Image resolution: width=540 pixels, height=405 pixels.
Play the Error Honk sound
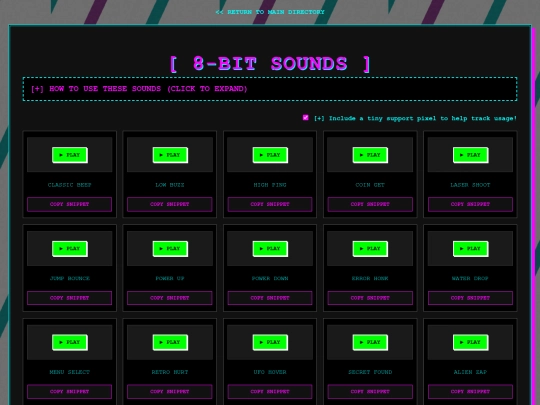point(370,249)
